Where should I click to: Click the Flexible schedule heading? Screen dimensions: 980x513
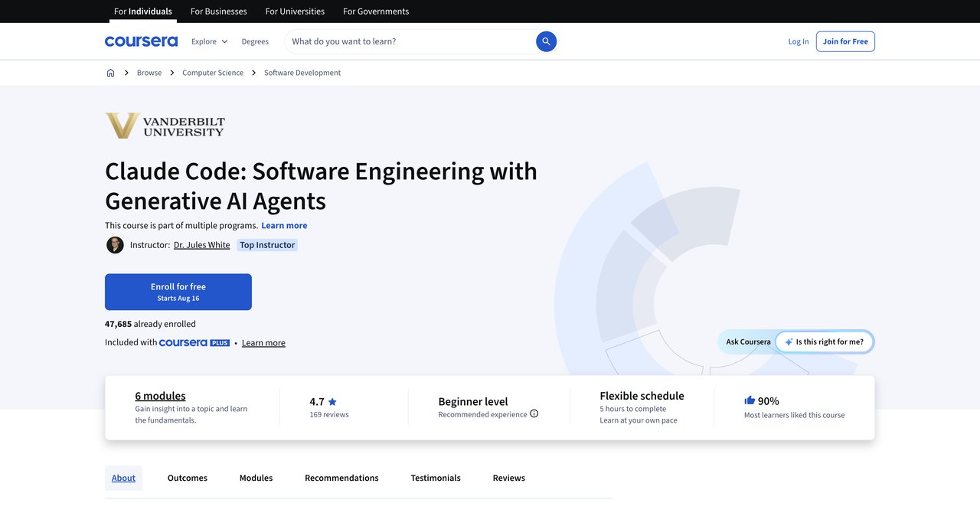click(x=642, y=396)
